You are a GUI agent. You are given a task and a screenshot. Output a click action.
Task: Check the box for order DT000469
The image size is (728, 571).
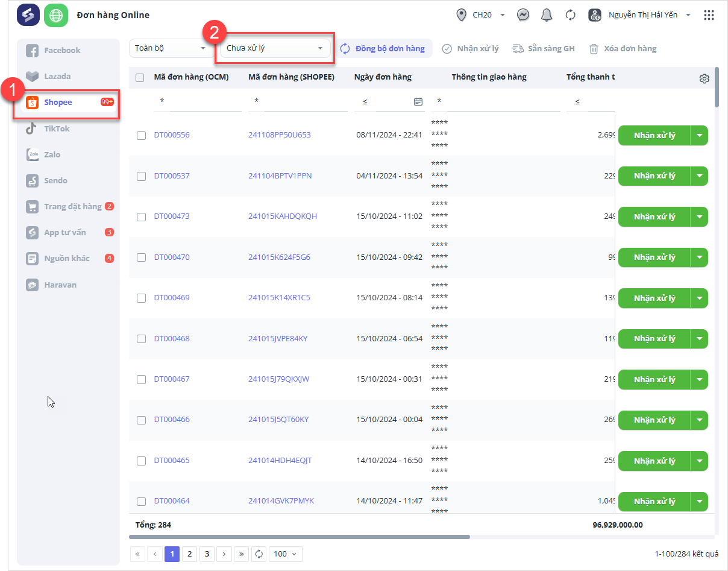[x=141, y=298]
